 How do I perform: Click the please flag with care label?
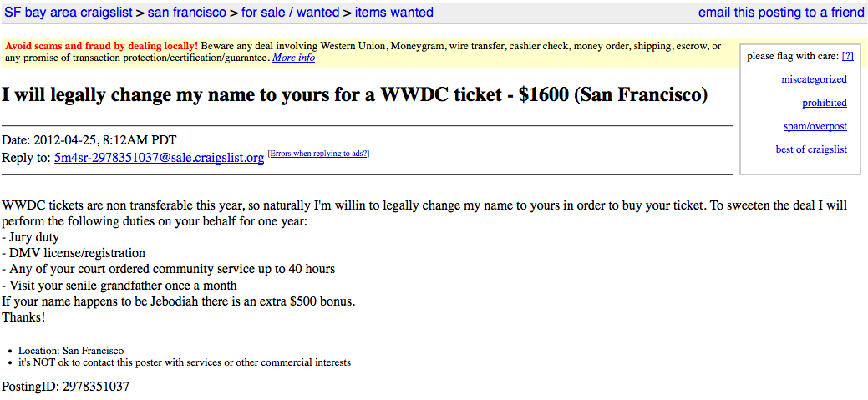coord(792,56)
